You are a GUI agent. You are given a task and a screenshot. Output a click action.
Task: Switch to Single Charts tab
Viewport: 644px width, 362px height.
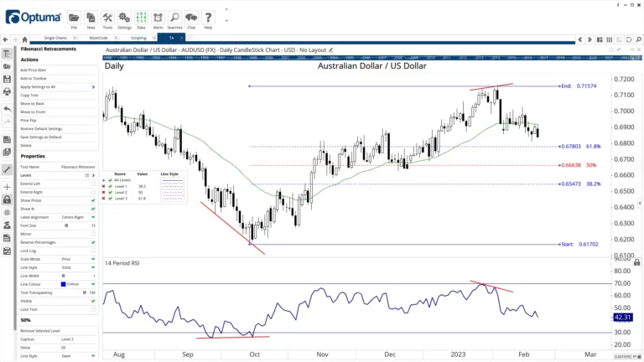coord(55,38)
